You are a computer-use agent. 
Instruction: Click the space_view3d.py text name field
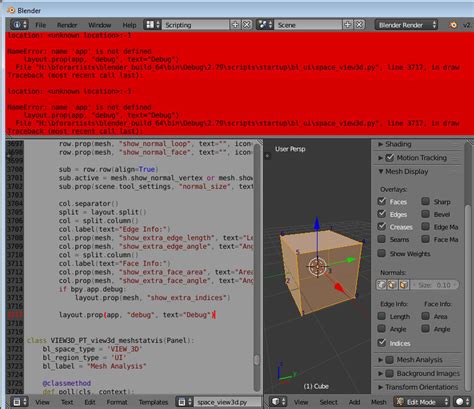[x=227, y=402]
